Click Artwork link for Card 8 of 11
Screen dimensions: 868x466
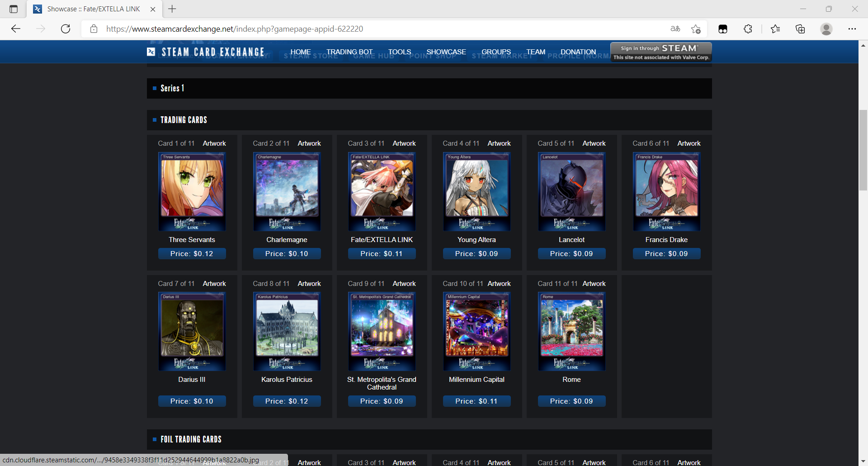309,284
